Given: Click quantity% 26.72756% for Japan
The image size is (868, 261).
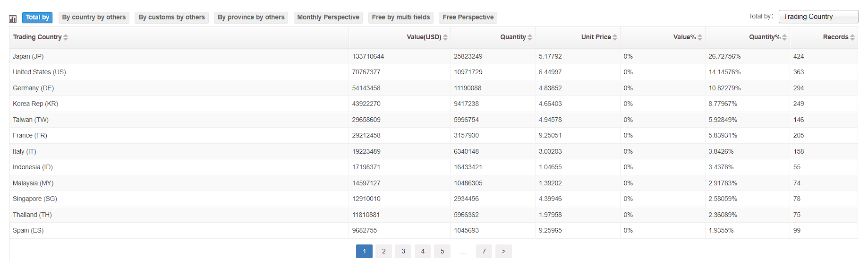Looking at the screenshot, I should point(724,56).
